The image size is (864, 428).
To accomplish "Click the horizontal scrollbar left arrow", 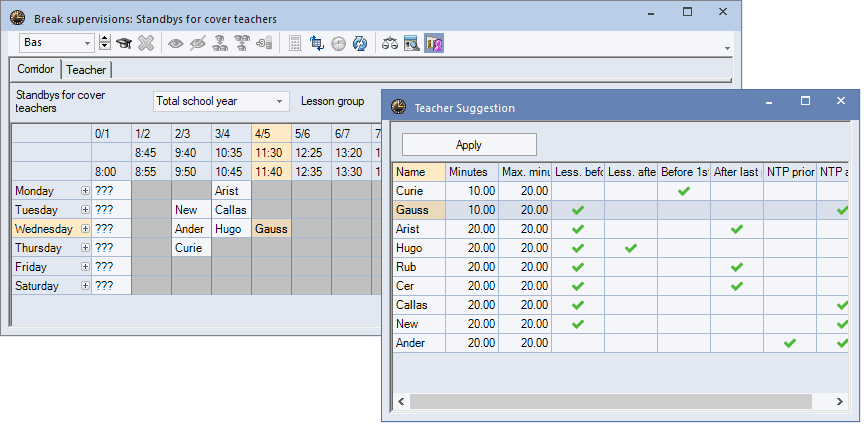I will tap(401, 401).
